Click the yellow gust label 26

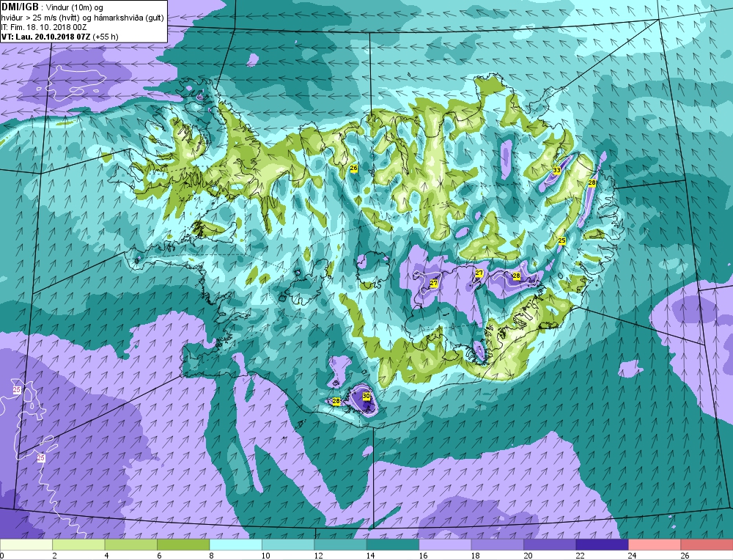point(353,169)
